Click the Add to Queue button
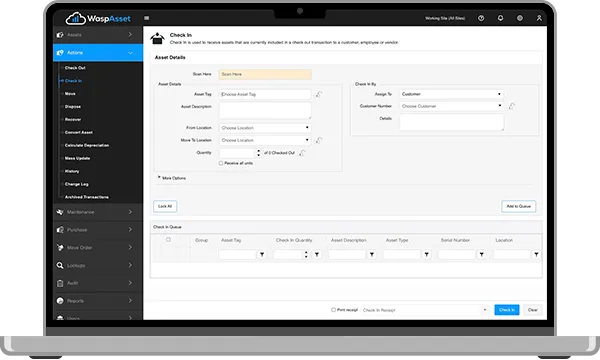Screen dimensions: 600x360 tap(518, 206)
